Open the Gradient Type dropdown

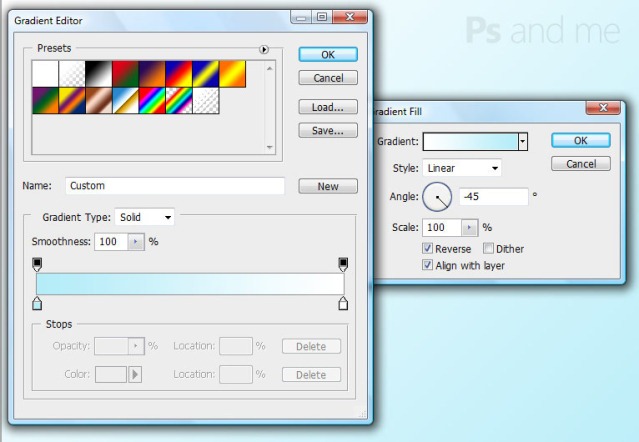pos(145,217)
